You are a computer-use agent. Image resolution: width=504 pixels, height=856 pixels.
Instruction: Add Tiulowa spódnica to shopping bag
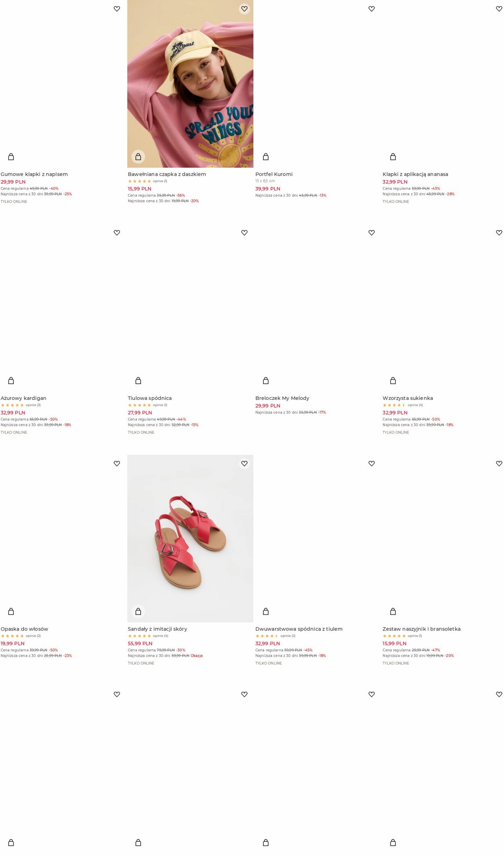[138, 381]
